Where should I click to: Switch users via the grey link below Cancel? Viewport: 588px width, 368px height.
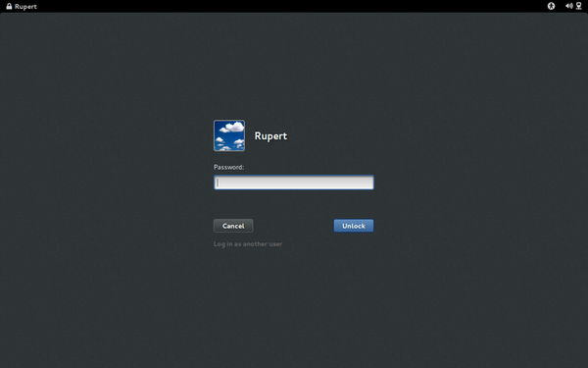tap(248, 244)
